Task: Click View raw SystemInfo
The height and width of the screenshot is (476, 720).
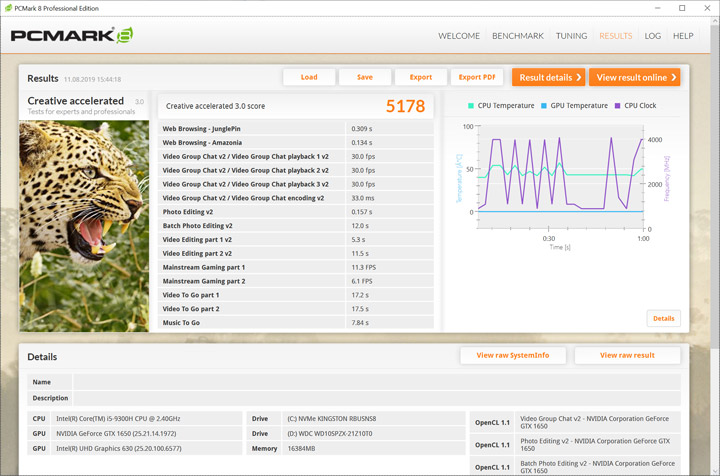Action: (x=513, y=355)
